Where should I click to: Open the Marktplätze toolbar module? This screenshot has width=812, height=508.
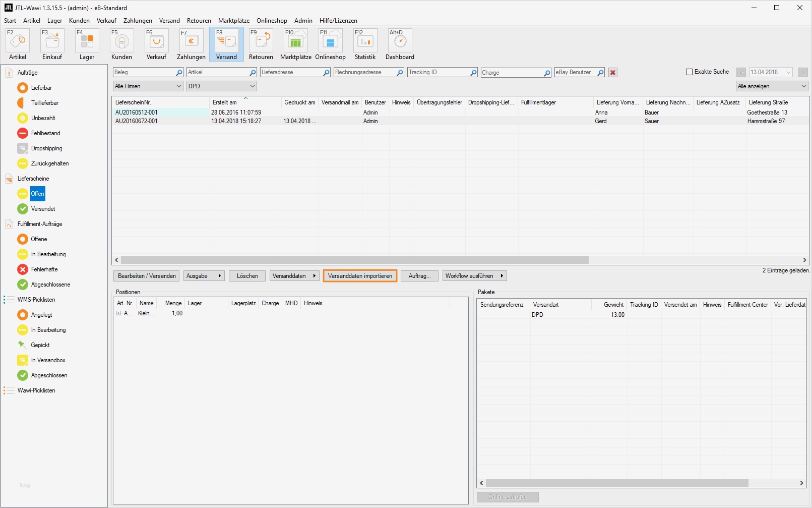[296, 44]
